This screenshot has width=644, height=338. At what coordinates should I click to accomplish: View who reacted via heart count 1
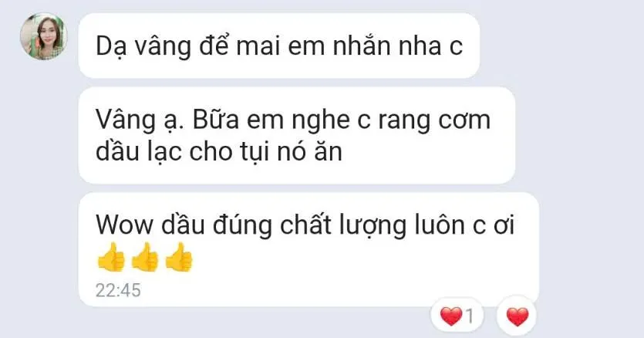(x=457, y=316)
